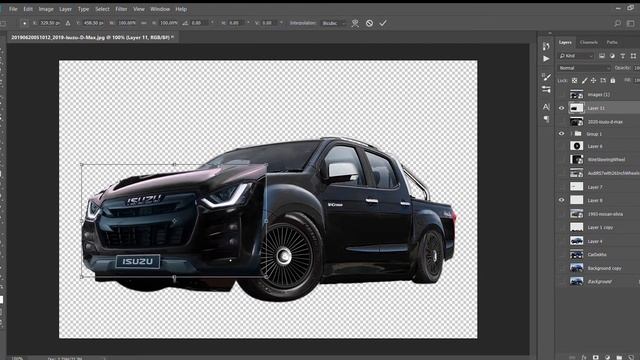
Task: Hide Layer 11 using its eye icon
Action: (x=562, y=108)
